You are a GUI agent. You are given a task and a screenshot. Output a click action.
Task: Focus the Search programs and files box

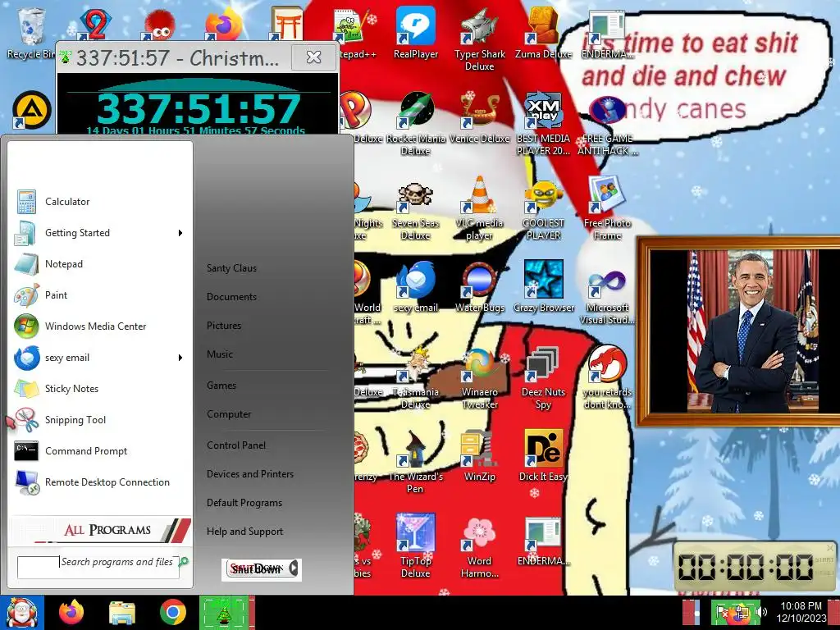point(98,567)
